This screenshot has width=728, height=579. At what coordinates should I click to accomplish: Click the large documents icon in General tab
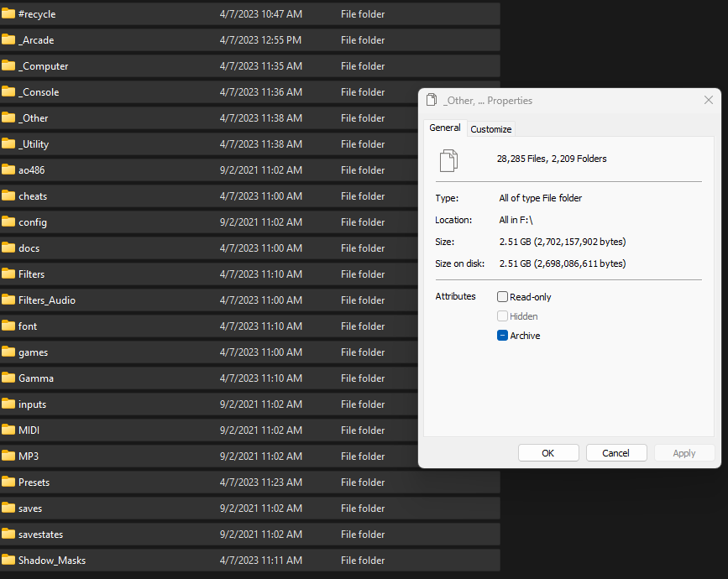click(448, 160)
